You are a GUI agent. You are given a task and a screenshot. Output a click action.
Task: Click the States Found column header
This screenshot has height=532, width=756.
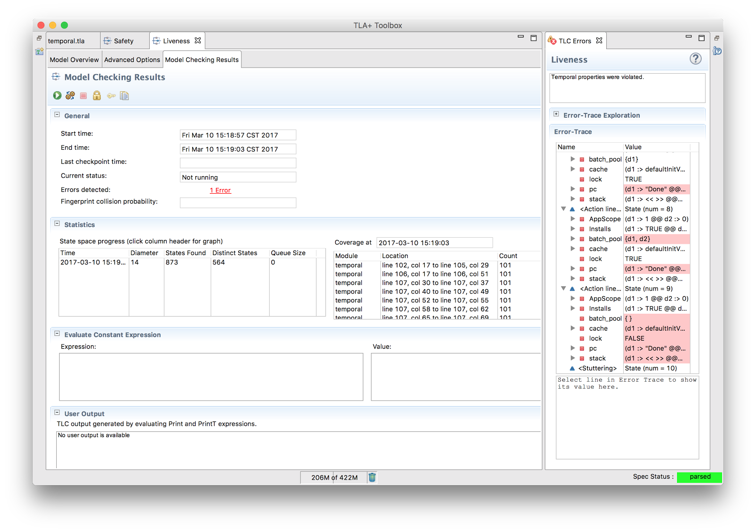pos(188,253)
